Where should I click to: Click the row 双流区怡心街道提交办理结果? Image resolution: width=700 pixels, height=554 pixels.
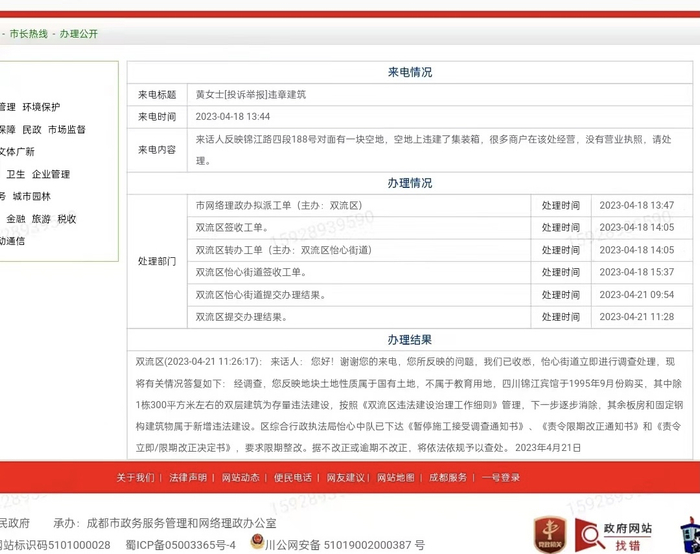pos(359,295)
